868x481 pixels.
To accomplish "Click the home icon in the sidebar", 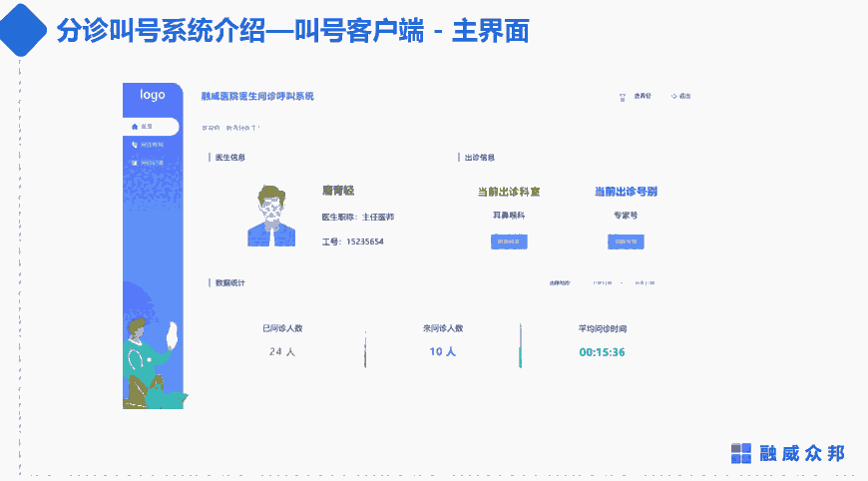I will (135, 127).
